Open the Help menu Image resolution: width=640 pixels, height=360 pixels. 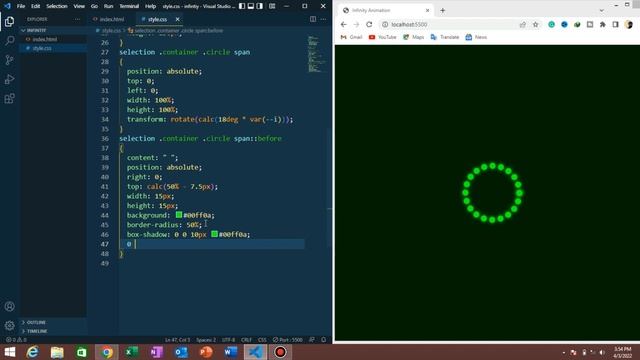[x=150, y=6]
